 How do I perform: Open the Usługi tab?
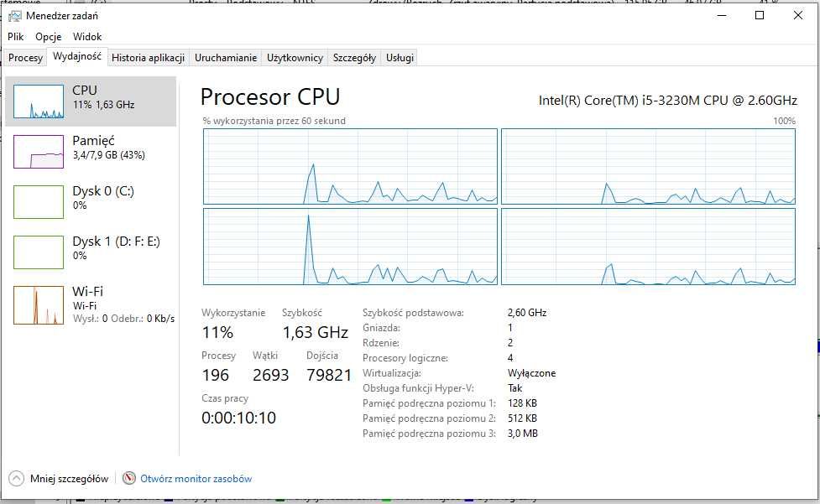pos(400,58)
